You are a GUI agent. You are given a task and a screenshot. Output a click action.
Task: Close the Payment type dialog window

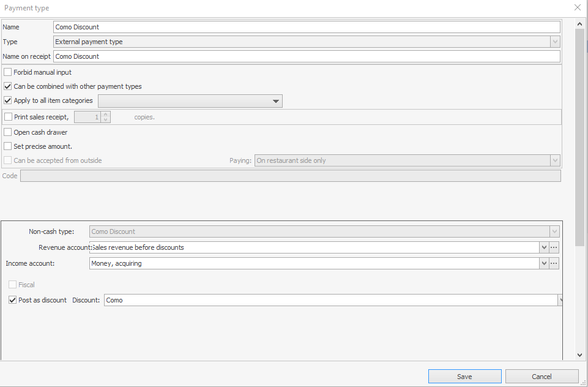coord(577,8)
